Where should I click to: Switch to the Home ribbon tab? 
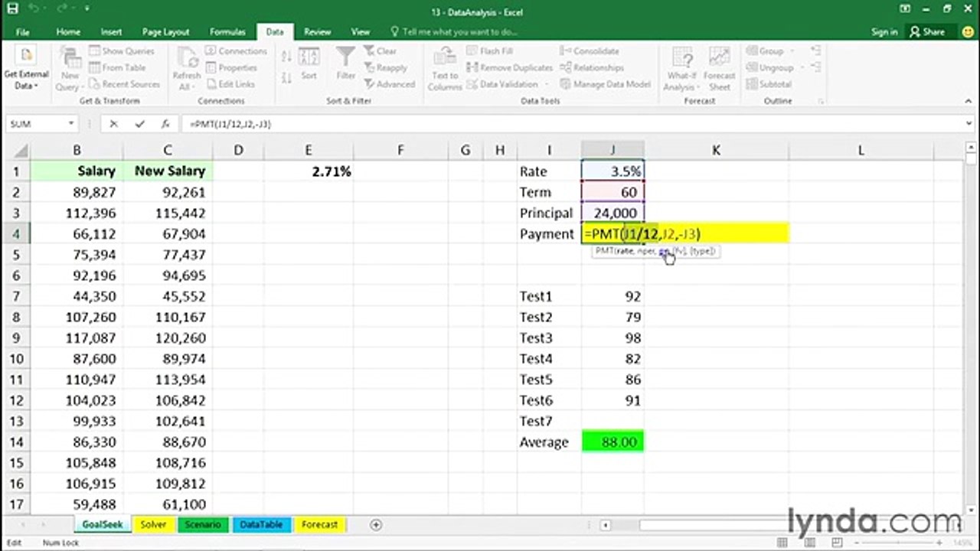pos(68,32)
